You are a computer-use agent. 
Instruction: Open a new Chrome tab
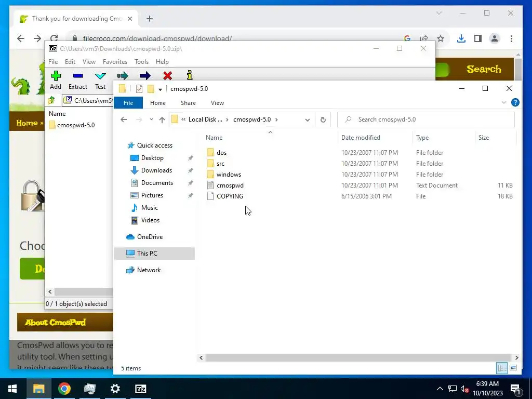point(150,19)
